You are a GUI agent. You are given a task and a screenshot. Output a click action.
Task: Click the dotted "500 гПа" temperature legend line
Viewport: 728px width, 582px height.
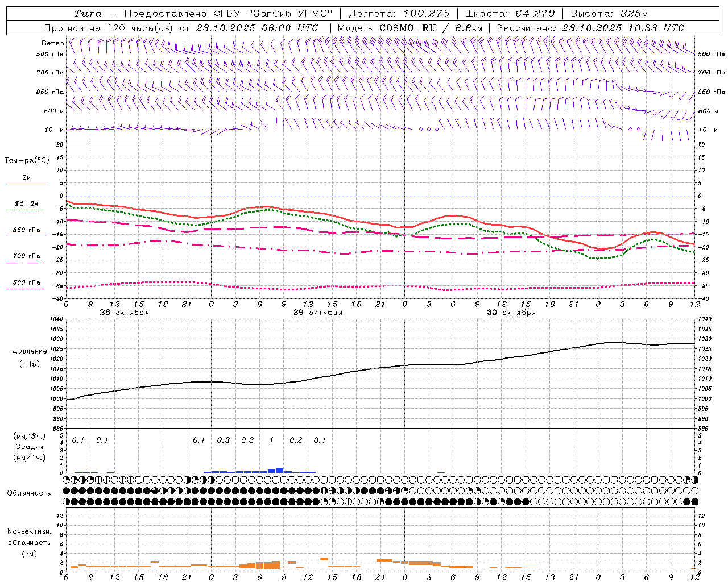(25, 289)
